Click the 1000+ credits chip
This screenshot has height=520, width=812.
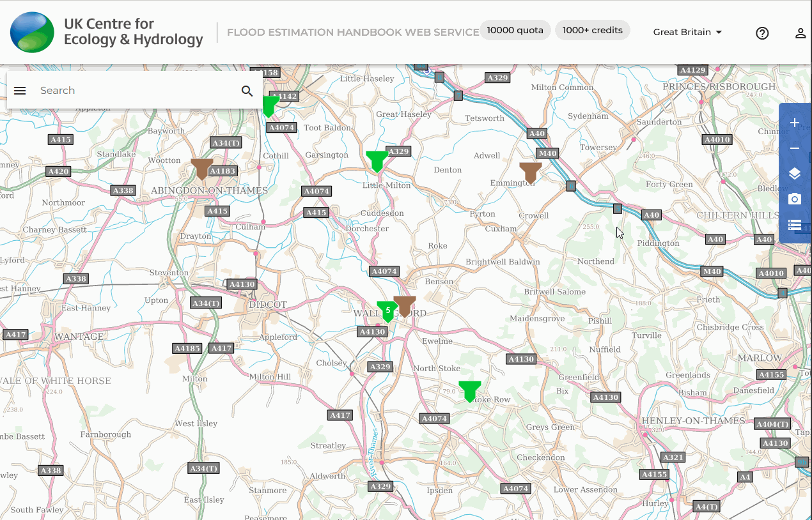point(593,30)
